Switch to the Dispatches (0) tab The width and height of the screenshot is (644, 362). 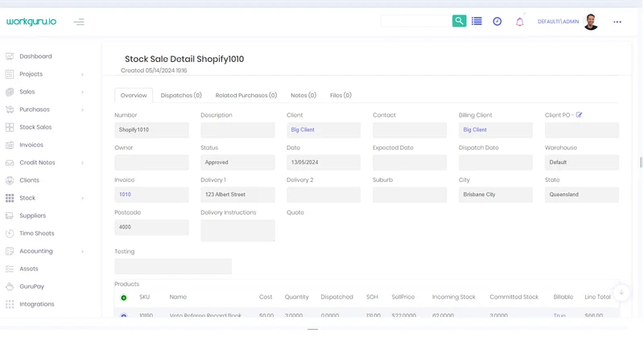point(181,95)
